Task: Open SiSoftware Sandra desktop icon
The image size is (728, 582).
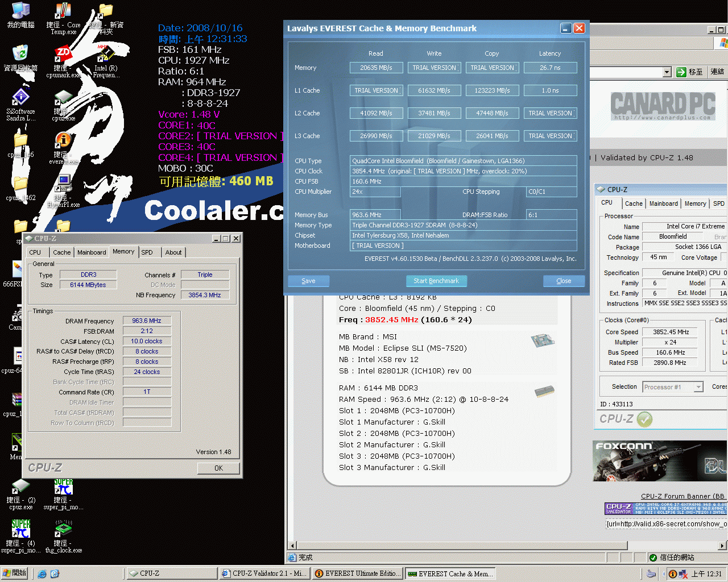Action: pyautogui.click(x=20, y=97)
